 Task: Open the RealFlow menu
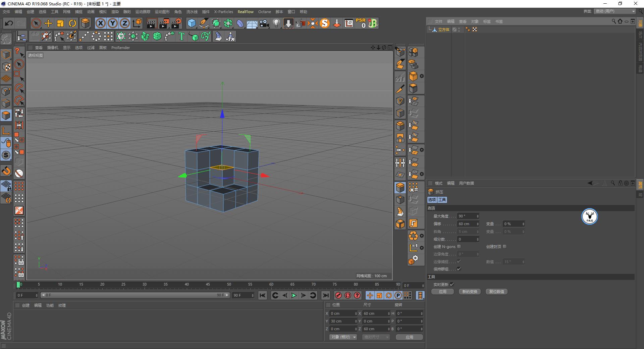click(x=245, y=11)
